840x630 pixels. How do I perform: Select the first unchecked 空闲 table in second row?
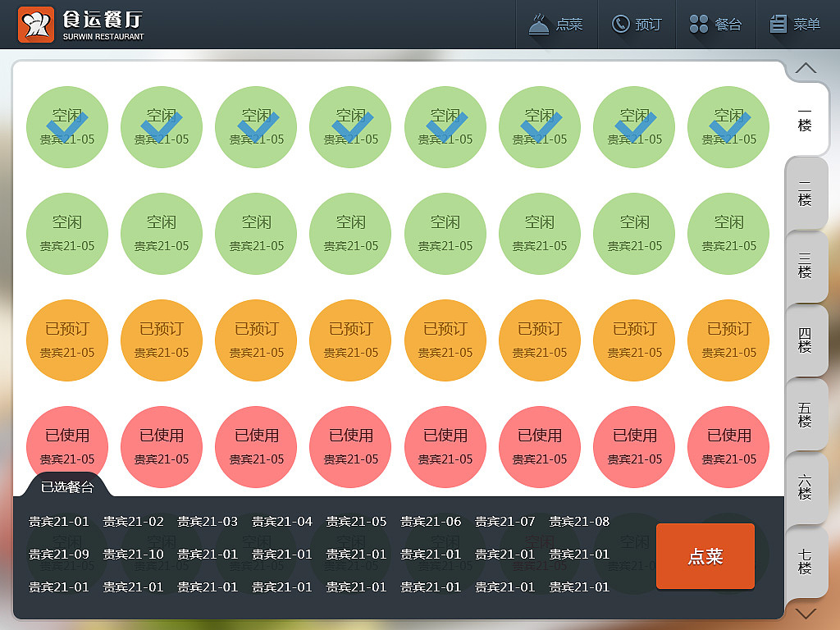tap(67, 234)
